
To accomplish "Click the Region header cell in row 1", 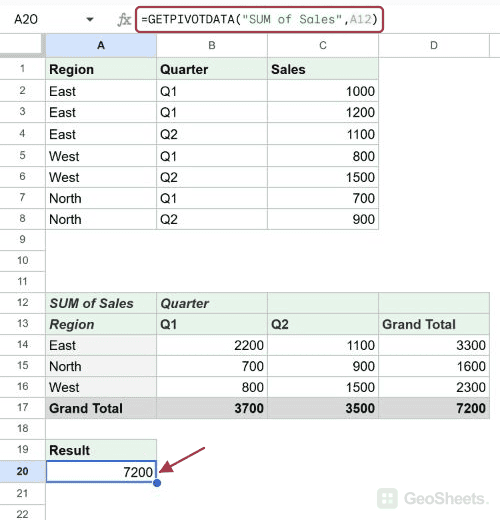I will [101, 69].
